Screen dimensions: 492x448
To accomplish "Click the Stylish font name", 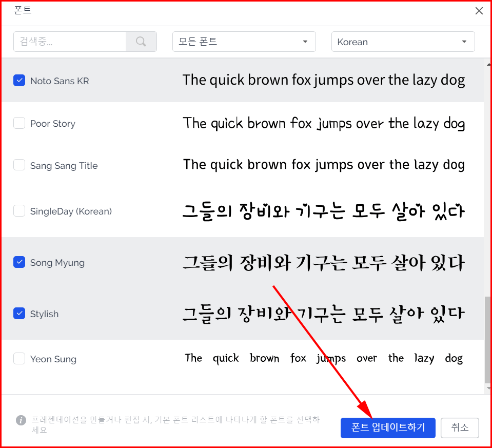I will tap(44, 314).
